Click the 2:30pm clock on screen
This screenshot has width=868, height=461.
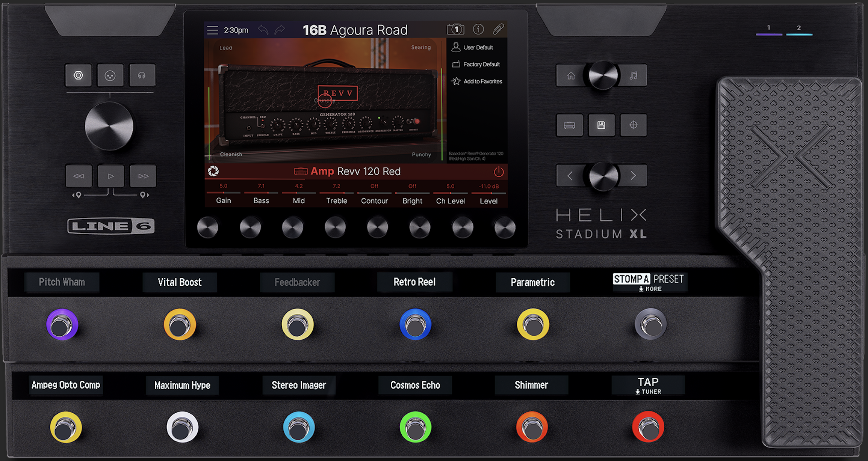[236, 30]
